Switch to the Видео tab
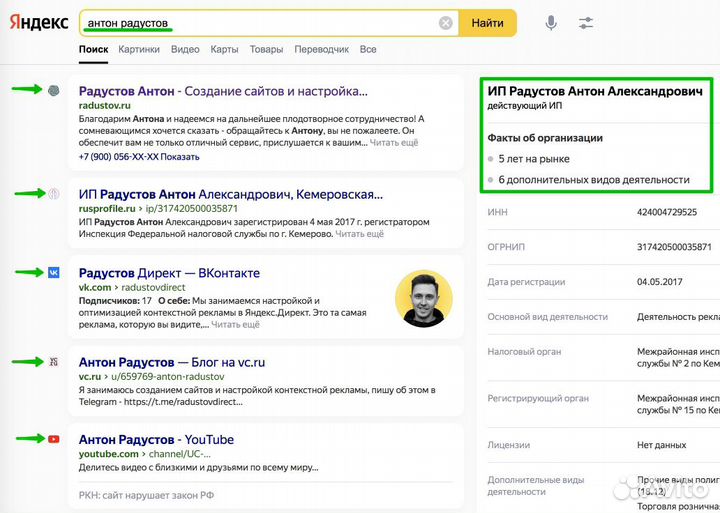Image resolution: width=720 pixels, height=513 pixels. coord(185,49)
